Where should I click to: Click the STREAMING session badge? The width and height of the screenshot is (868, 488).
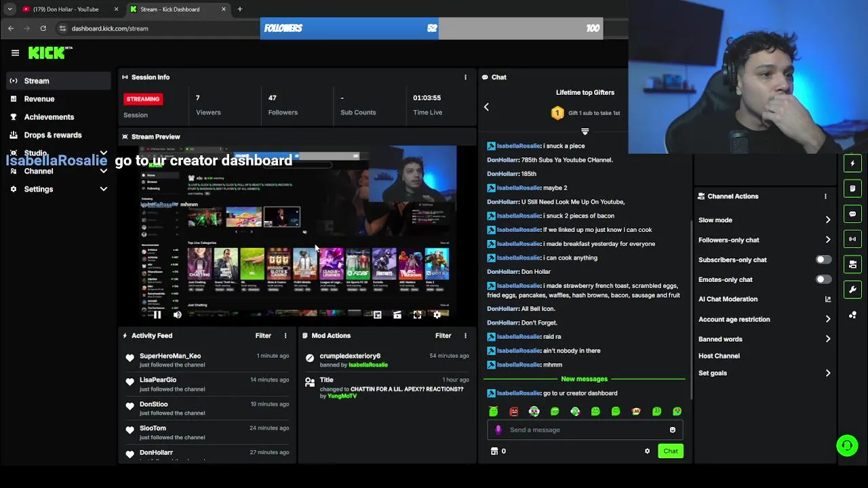143,99
